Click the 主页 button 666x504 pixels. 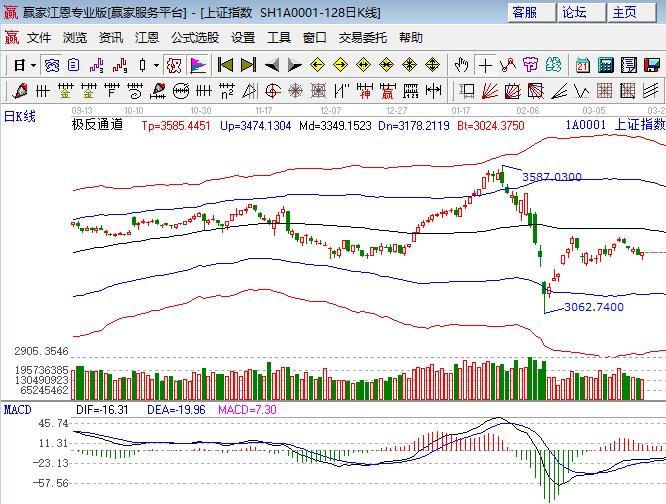[x=625, y=12]
